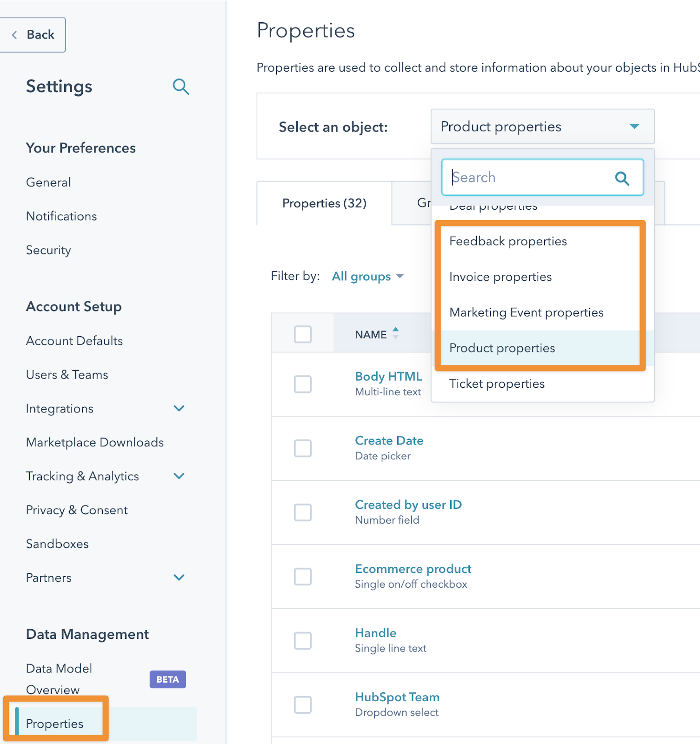Tick the select-all checkbox in table header
The height and width of the screenshot is (744, 700).
click(303, 334)
